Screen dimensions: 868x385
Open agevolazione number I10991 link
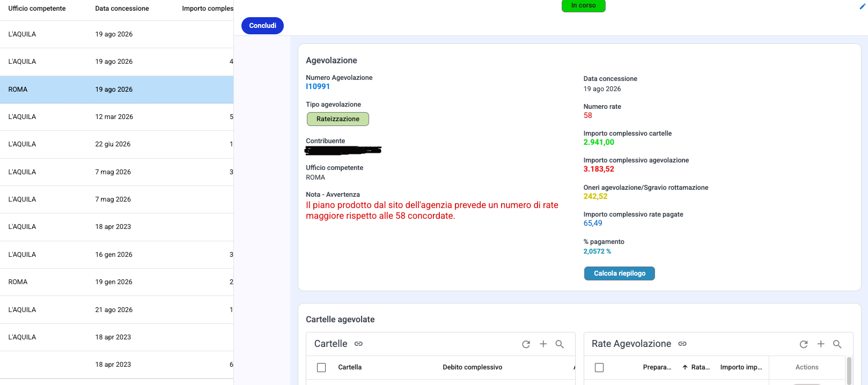click(318, 86)
